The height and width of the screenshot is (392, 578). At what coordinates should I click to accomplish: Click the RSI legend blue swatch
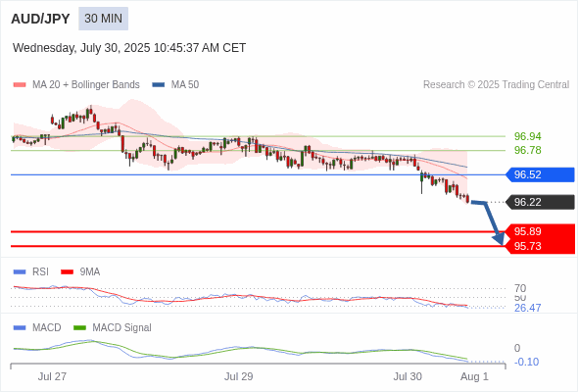pyautogui.click(x=20, y=272)
